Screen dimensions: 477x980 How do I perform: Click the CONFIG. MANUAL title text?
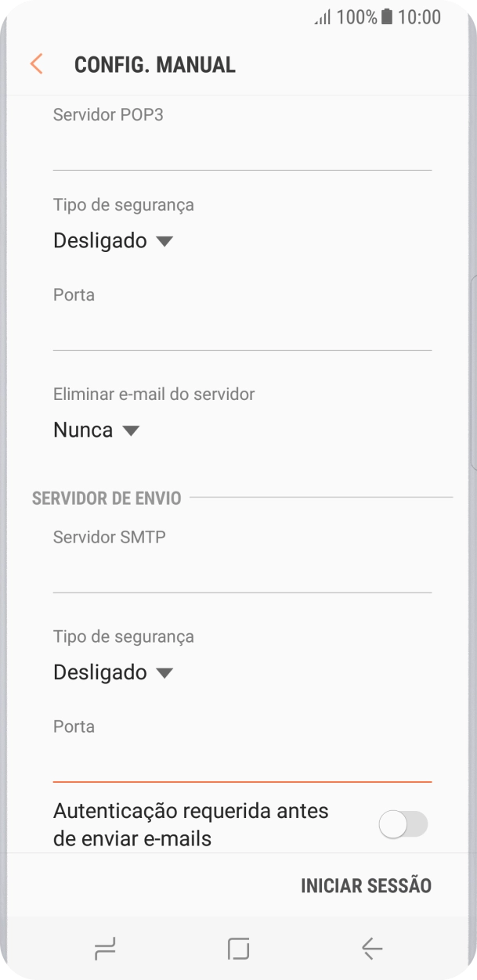click(154, 63)
